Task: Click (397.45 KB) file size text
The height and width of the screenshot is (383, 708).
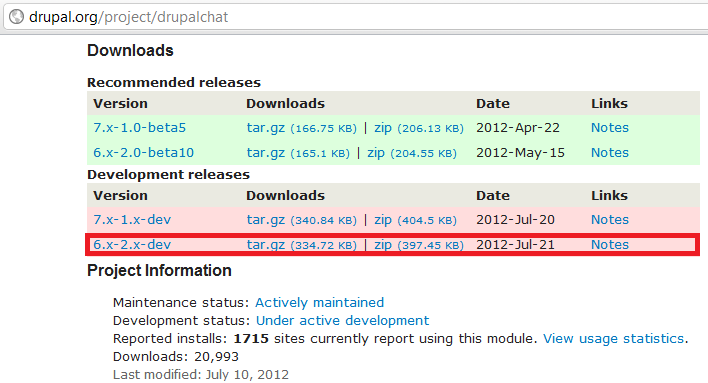Action: pos(430,245)
